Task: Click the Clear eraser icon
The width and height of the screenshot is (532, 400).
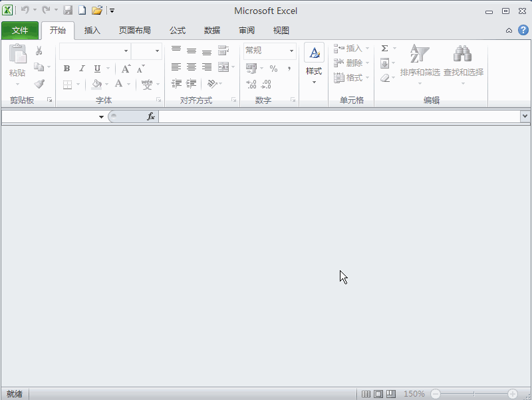Action: point(385,78)
